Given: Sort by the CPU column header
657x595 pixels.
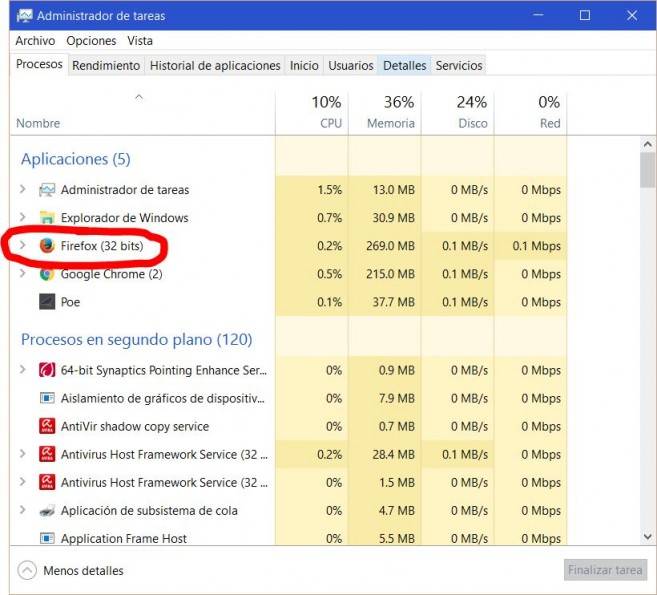Looking at the screenshot, I should pyautogui.click(x=312, y=113).
